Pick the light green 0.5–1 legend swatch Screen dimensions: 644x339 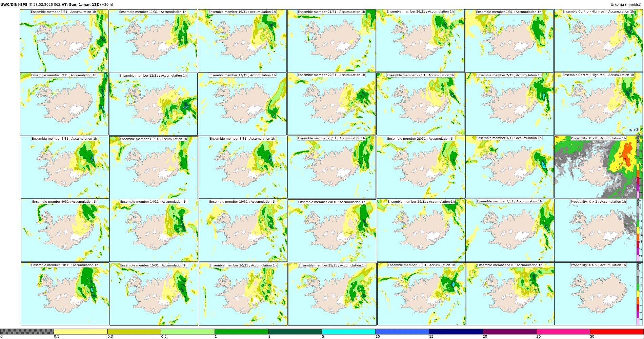(x=188, y=332)
